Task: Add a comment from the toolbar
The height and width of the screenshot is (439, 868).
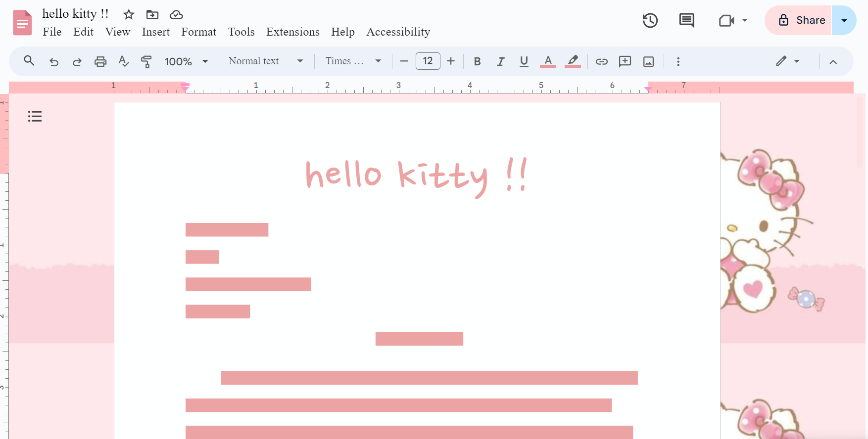Action: click(x=625, y=61)
